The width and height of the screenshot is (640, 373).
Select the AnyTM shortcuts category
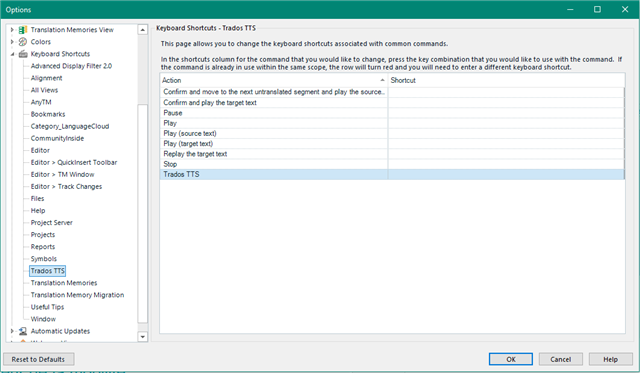point(41,102)
